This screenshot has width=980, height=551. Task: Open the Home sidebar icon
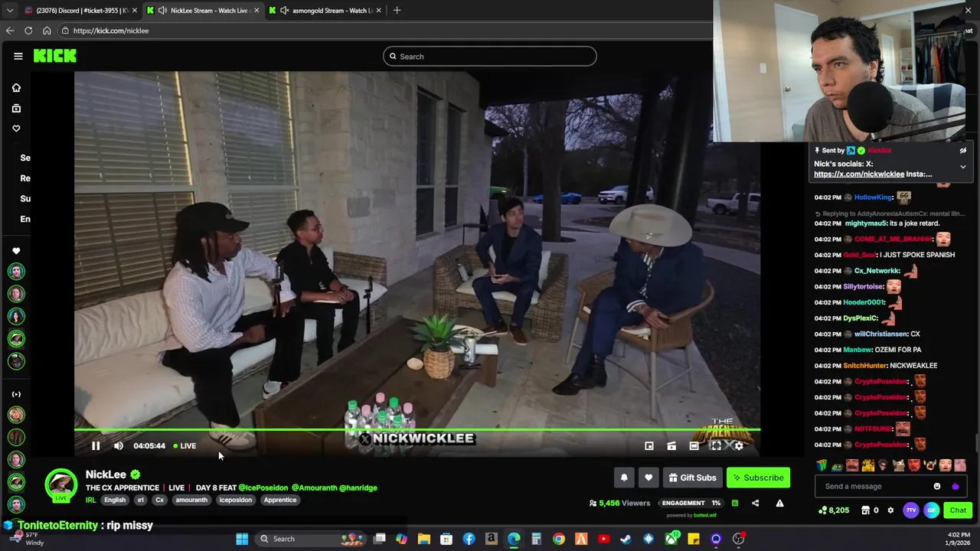click(16, 87)
